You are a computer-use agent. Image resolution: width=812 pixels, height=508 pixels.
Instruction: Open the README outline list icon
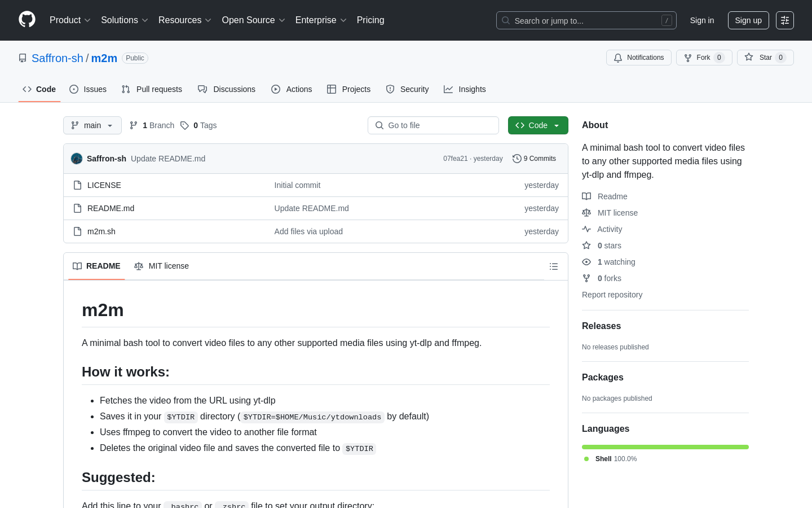click(x=554, y=266)
